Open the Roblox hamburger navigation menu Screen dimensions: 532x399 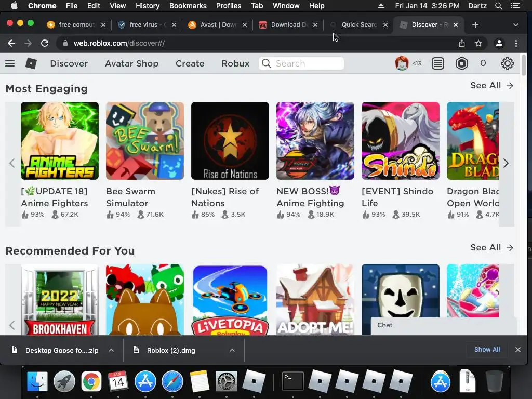click(x=10, y=63)
